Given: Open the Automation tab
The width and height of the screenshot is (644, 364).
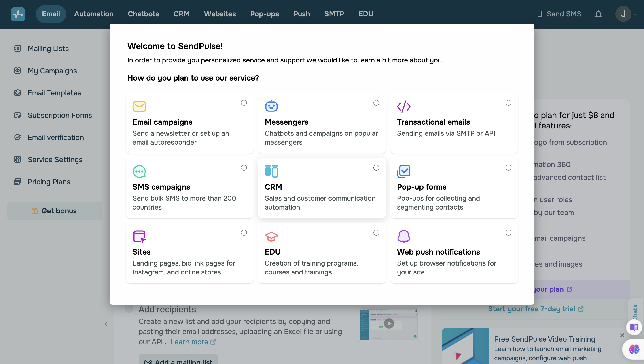Looking at the screenshot, I should coord(94,14).
